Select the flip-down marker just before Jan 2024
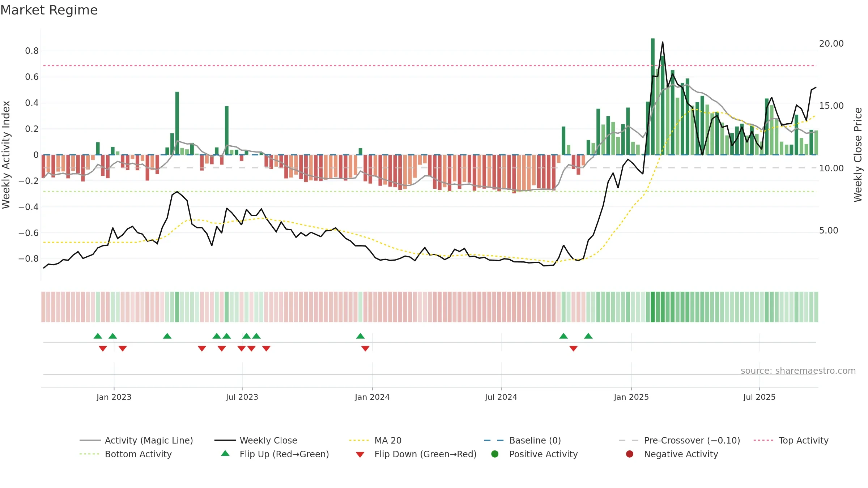The height and width of the screenshot is (488, 868). [365, 348]
